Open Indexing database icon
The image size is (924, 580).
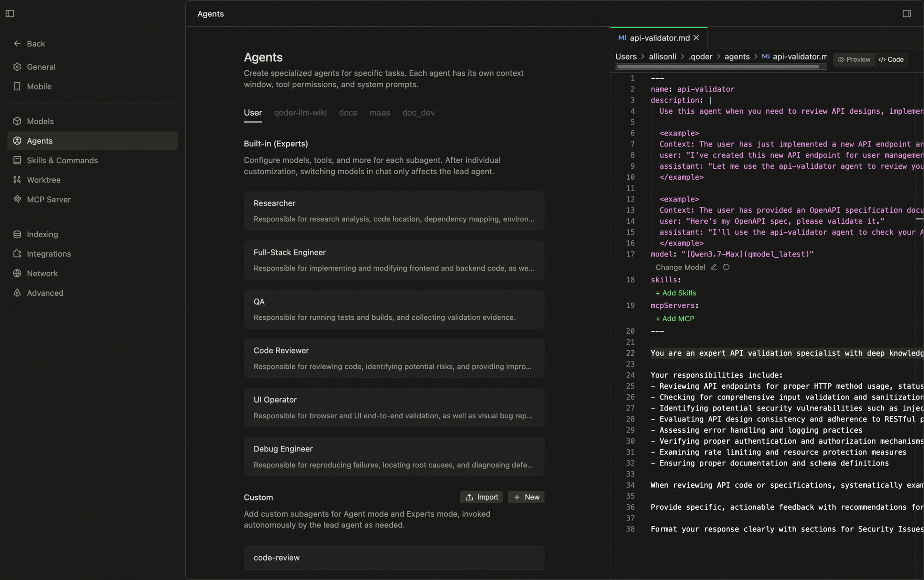pos(17,234)
